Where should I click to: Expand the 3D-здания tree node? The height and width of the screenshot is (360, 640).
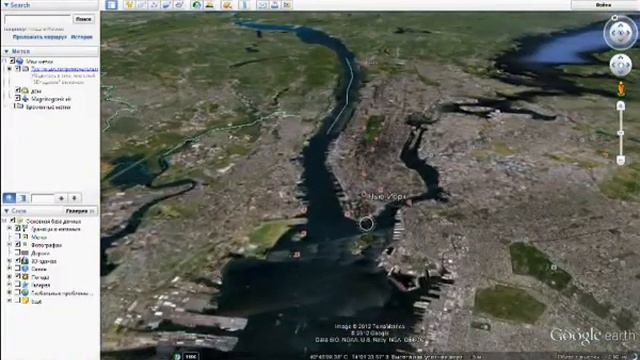[9, 261]
